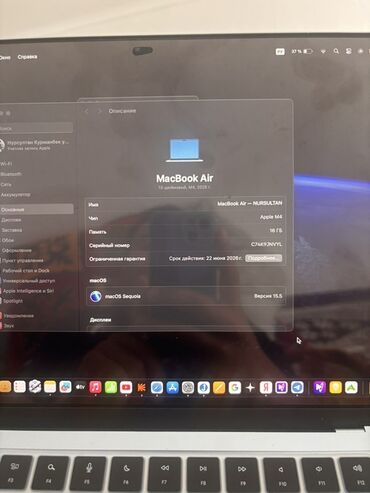Open the Yandex app in the Dock
The width and height of the screenshot is (370, 493).
[266, 388]
